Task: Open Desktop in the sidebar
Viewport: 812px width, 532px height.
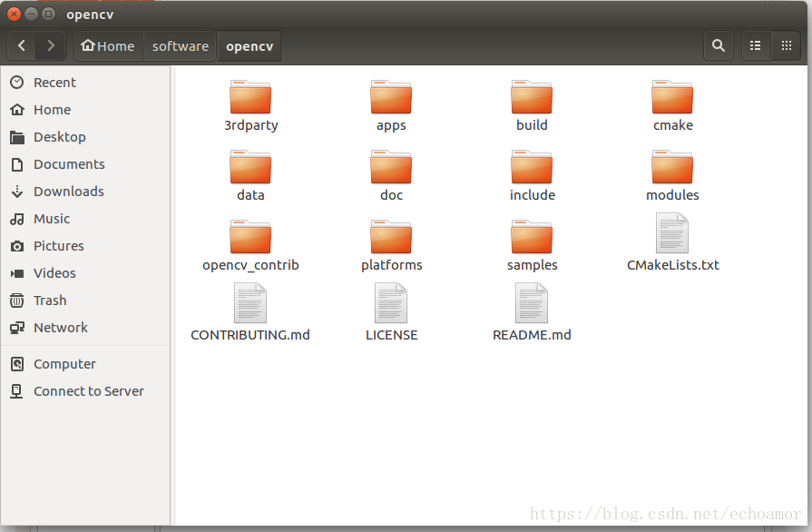Action: (x=85, y=137)
